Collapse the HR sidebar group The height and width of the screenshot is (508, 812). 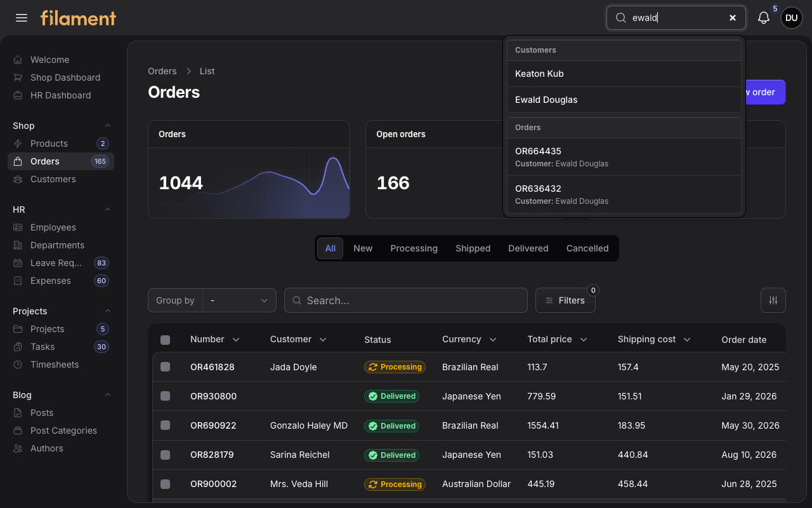point(108,210)
